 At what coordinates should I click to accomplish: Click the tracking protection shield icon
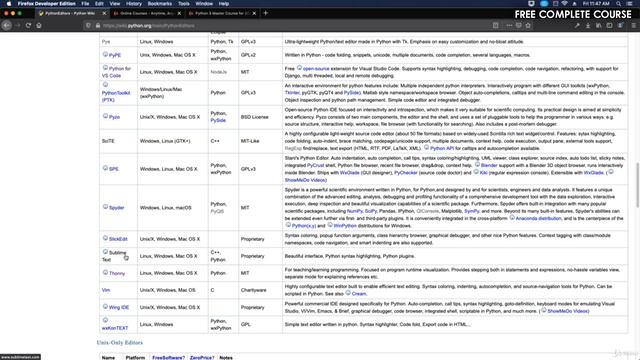pos(88,25)
